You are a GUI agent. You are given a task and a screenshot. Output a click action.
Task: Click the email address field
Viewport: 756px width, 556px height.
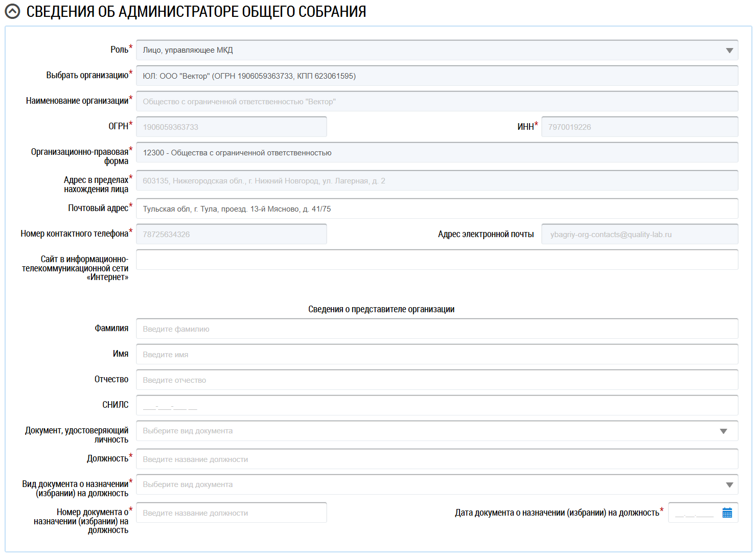tap(639, 234)
